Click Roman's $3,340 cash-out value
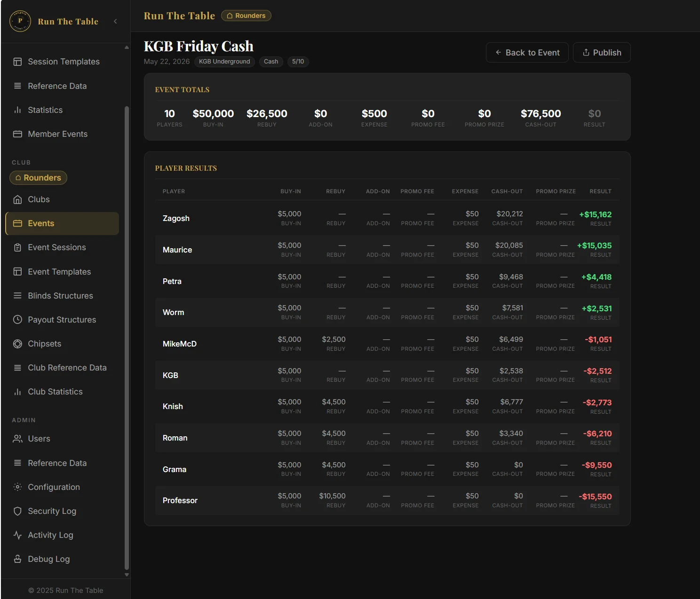 511,433
